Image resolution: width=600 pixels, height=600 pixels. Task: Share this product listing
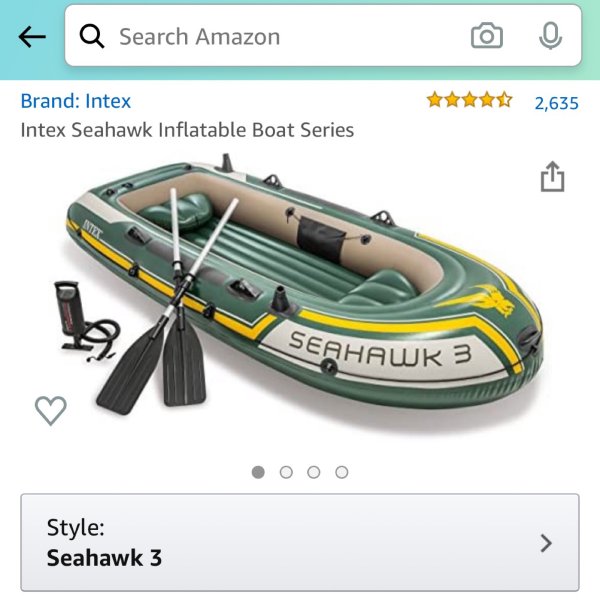pyautogui.click(x=552, y=176)
